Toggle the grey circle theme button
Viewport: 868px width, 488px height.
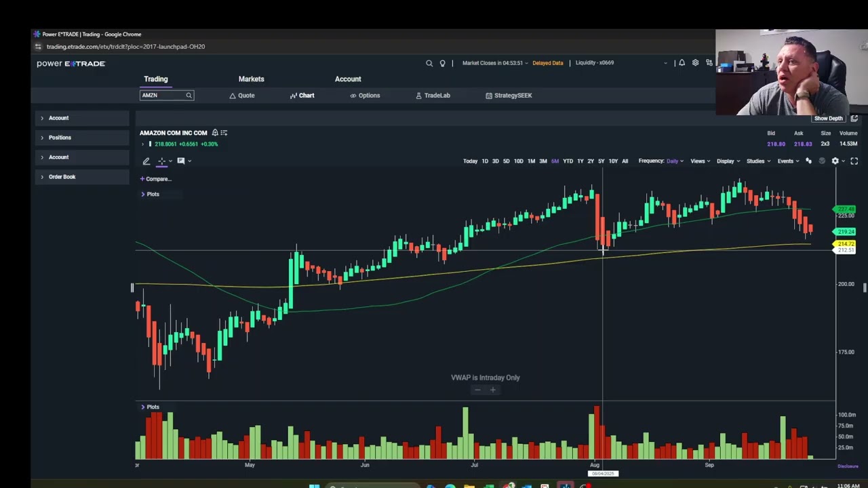822,161
